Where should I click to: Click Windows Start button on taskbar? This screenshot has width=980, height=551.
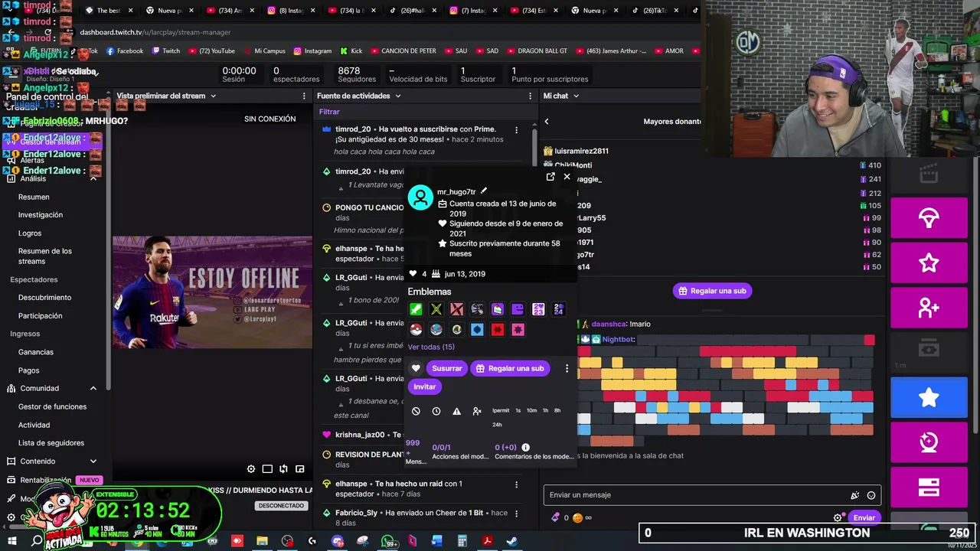[13, 541]
